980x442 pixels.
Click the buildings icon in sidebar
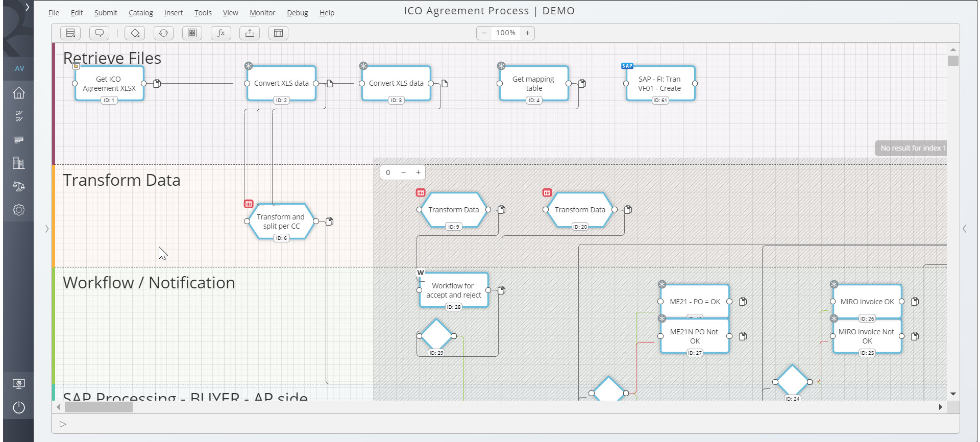click(x=19, y=163)
